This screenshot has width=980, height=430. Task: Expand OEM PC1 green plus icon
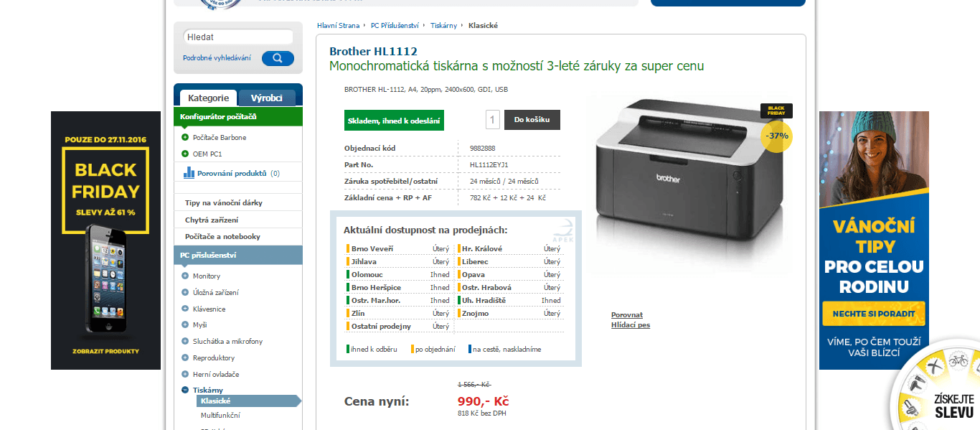point(185,154)
